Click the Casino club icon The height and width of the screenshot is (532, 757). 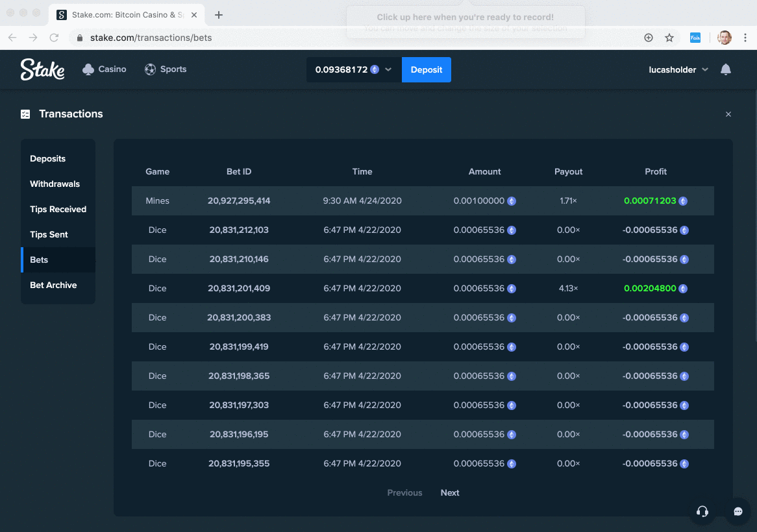pyautogui.click(x=88, y=69)
